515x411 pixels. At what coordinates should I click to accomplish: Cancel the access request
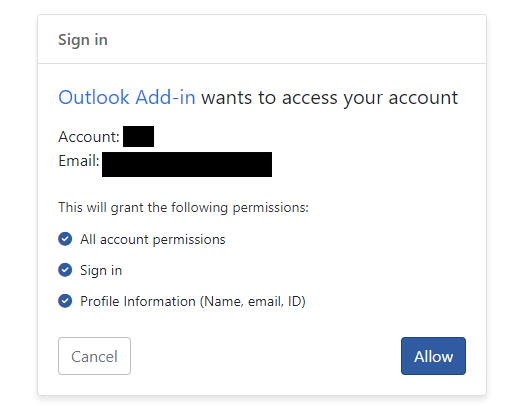click(94, 356)
